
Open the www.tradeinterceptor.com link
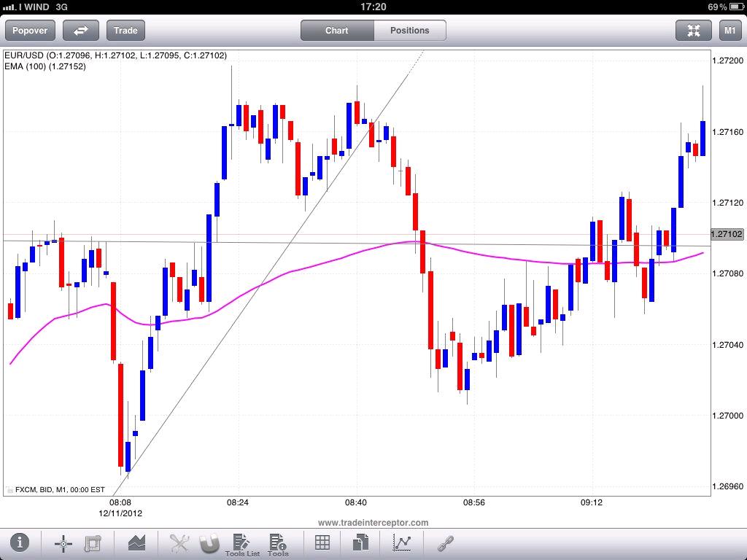pyautogui.click(x=373, y=522)
